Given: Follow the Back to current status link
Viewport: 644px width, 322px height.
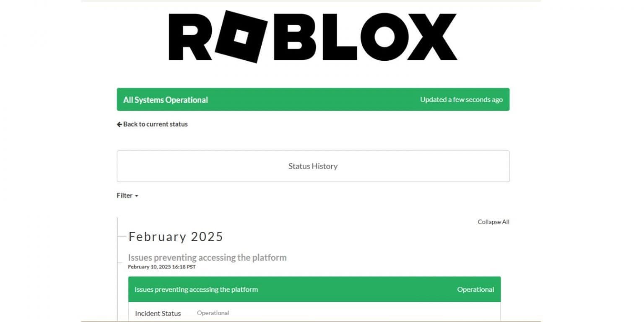Looking at the screenshot, I should [155, 124].
